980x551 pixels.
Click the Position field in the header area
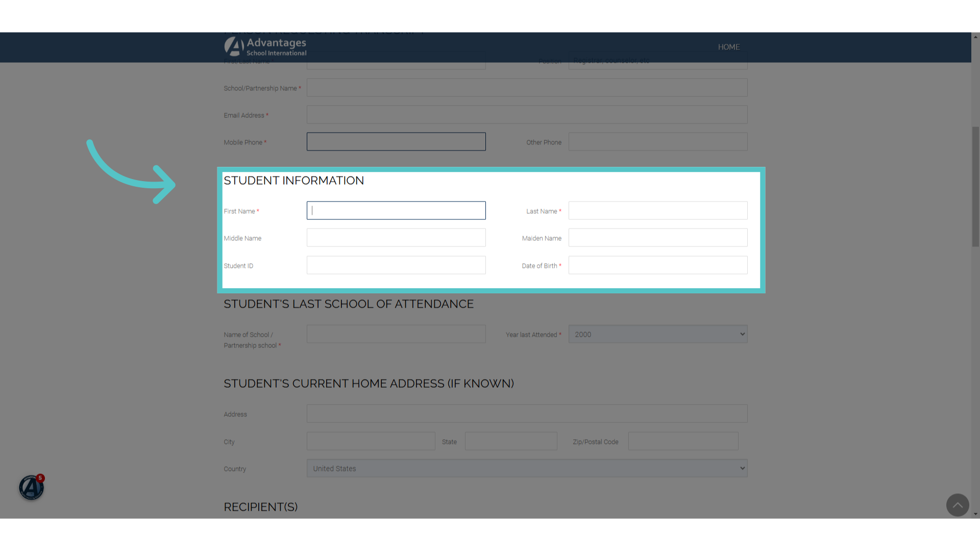pyautogui.click(x=658, y=61)
